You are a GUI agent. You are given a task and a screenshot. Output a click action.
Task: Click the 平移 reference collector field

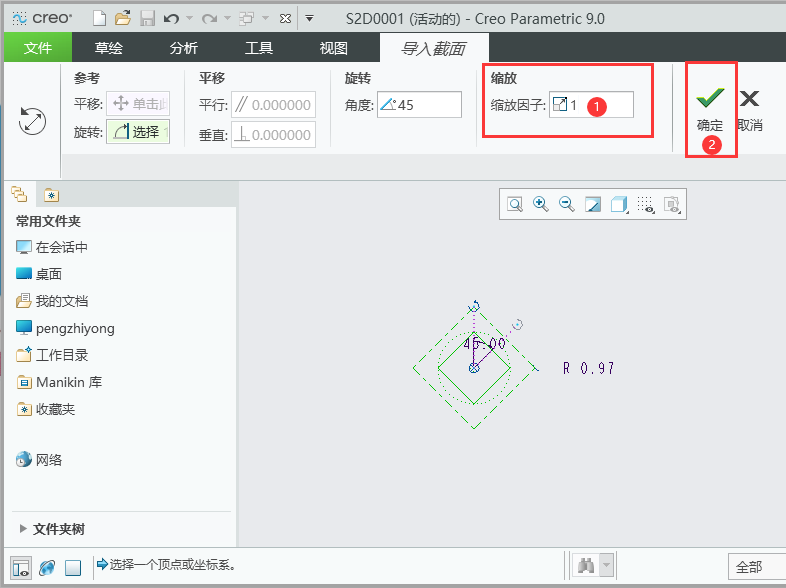(138, 104)
